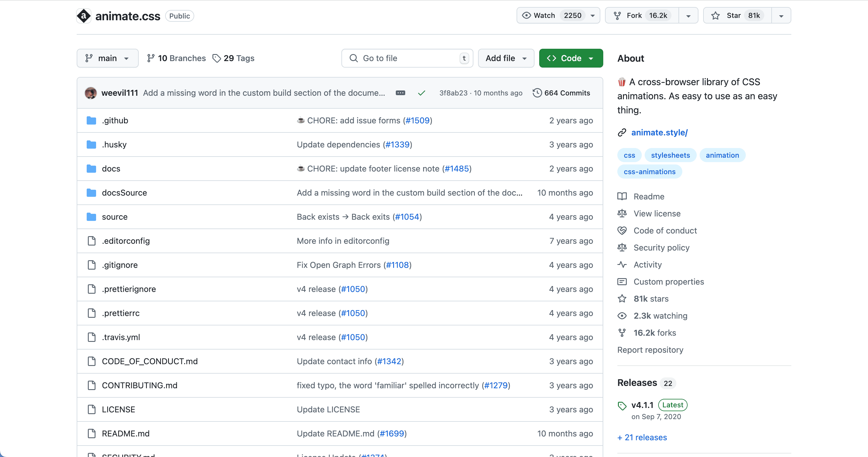This screenshot has width=868, height=457.
Task: Click the green commit verification checkmark
Action: pyautogui.click(x=422, y=93)
